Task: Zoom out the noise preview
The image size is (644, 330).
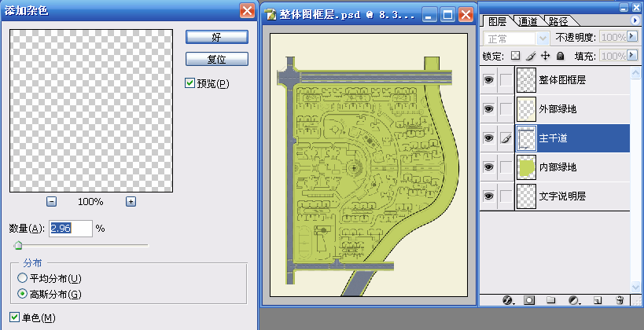Action: click(51, 201)
